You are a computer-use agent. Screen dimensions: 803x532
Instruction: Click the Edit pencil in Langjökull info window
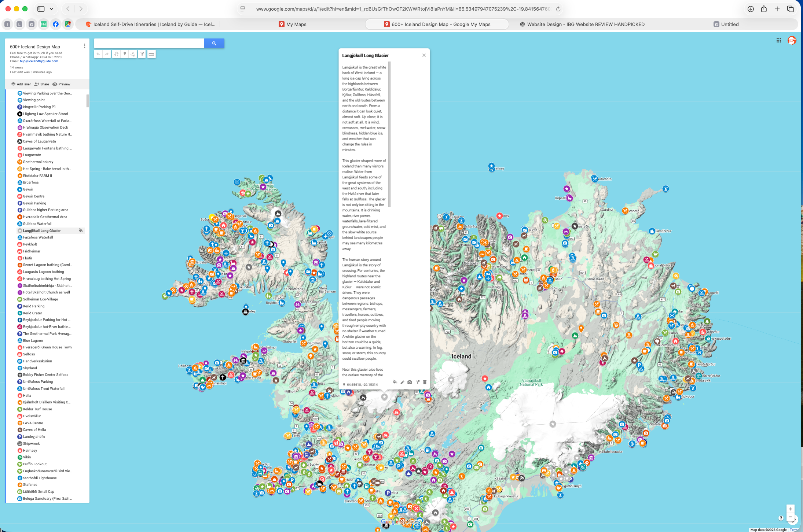coord(402,382)
